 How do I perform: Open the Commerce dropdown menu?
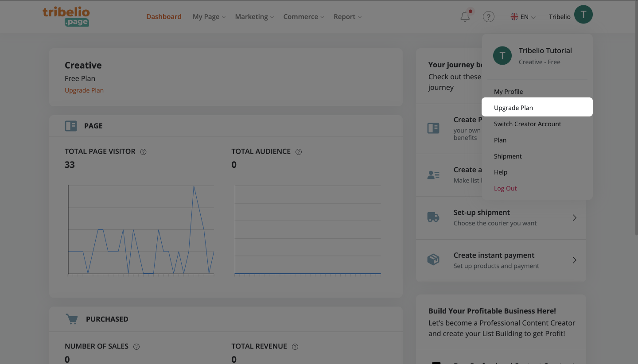[303, 17]
